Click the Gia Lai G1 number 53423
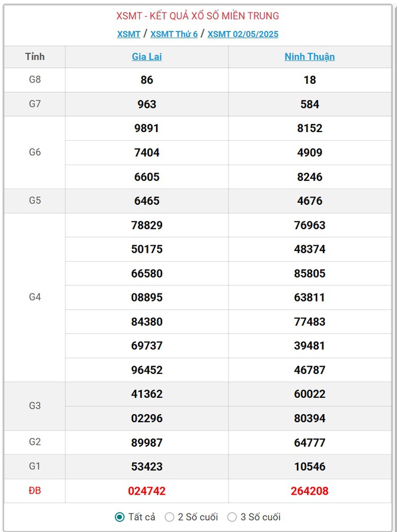Image resolution: width=397 pixels, height=532 pixels. 147,466
